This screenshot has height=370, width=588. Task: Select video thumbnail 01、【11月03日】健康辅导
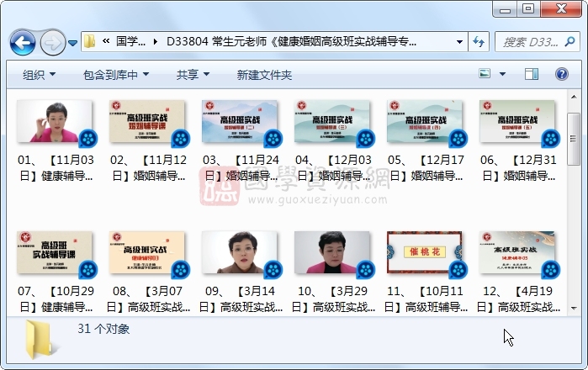(56, 122)
